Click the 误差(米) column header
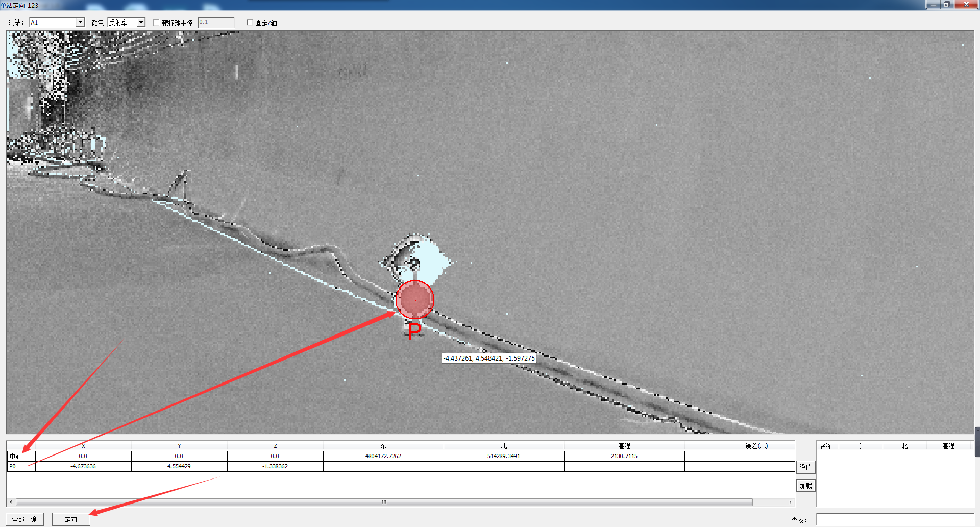The height and width of the screenshot is (527, 980). pos(756,446)
